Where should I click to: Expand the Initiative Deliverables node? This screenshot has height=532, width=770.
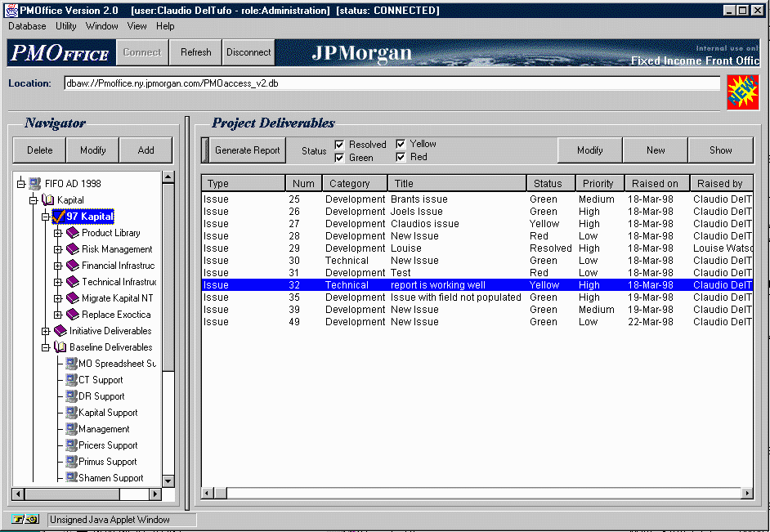click(x=46, y=331)
